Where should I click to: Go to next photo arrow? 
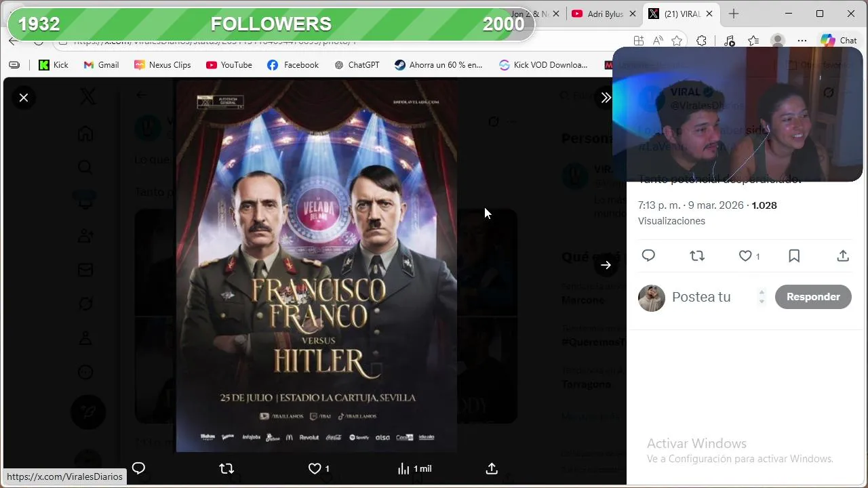point(606,265)
